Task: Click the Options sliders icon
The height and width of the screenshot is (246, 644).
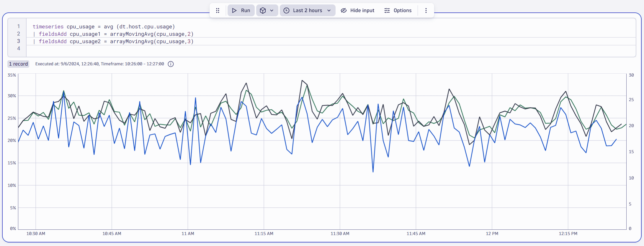Action: point(387,10)
